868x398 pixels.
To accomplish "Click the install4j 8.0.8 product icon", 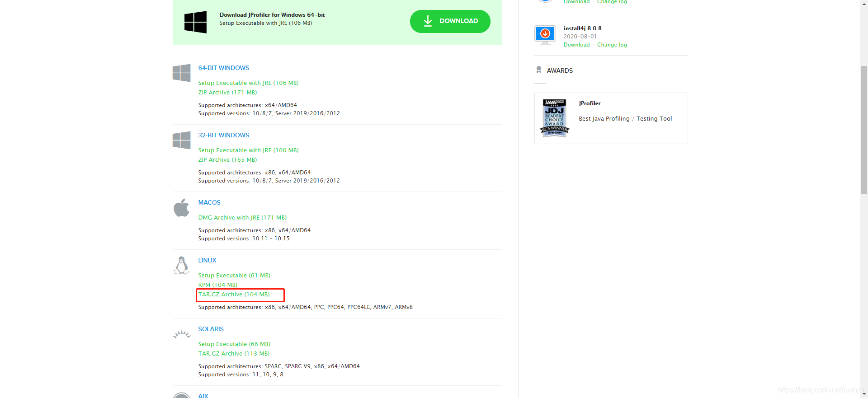I will coord(545,35).
